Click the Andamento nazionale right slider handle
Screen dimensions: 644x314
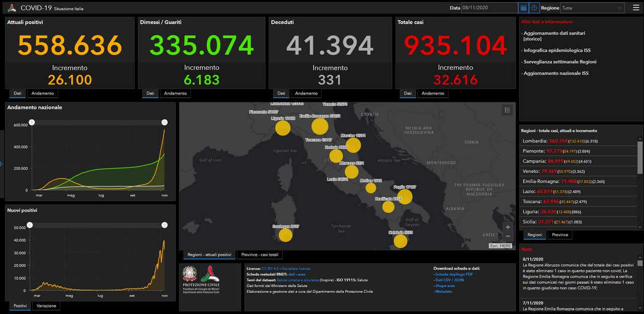(x=165, y=122)
